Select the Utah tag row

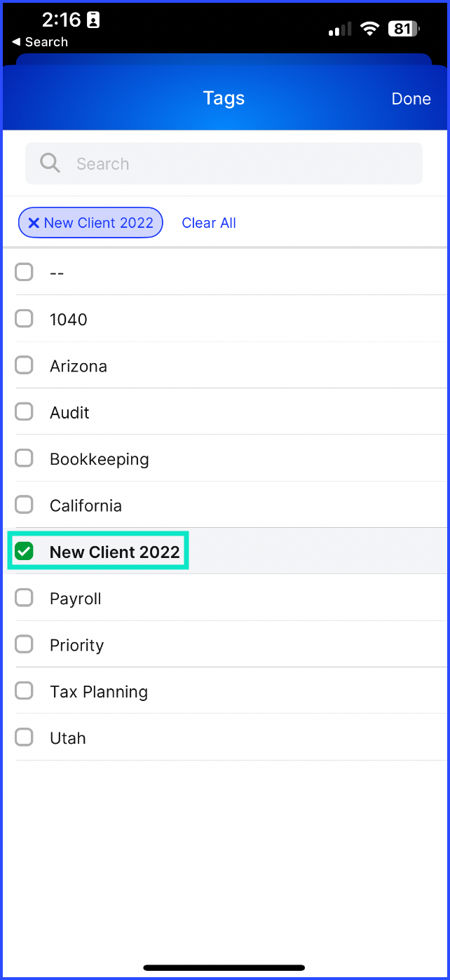point(225,737)
